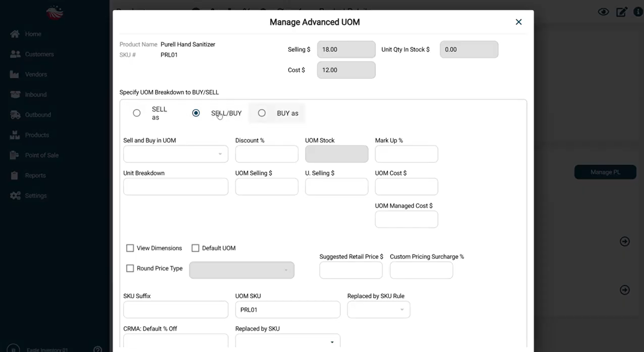Go to the Products menu item
The width and height of the screenshot is (644, 352).
pos(37,135)
